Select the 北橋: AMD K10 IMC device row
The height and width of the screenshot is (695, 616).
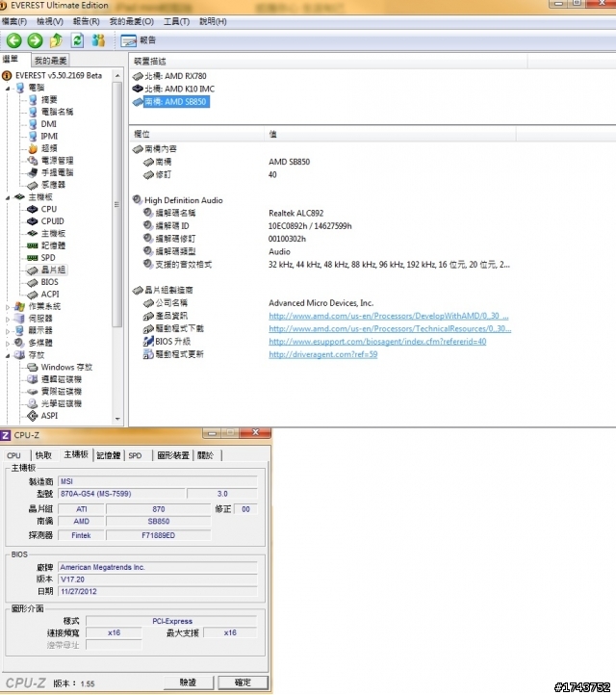tap(173, 89)
